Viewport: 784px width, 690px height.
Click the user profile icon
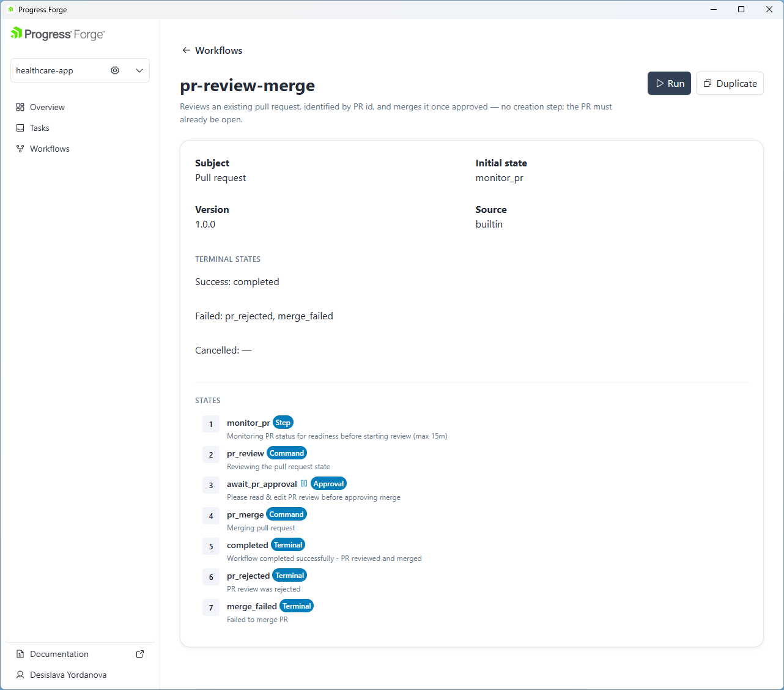[20, 675]
